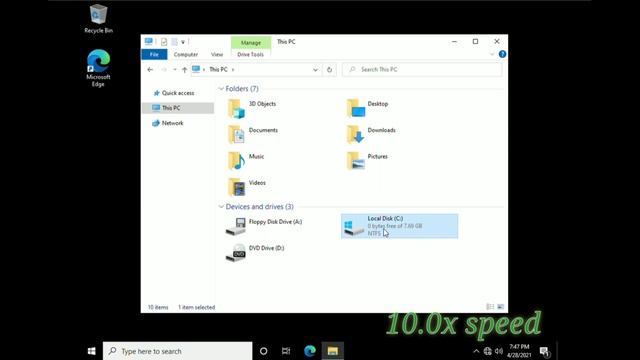Open Cortana from the taskbar
The height and width of the screenshot is (360, 640).
pos(264,351)
